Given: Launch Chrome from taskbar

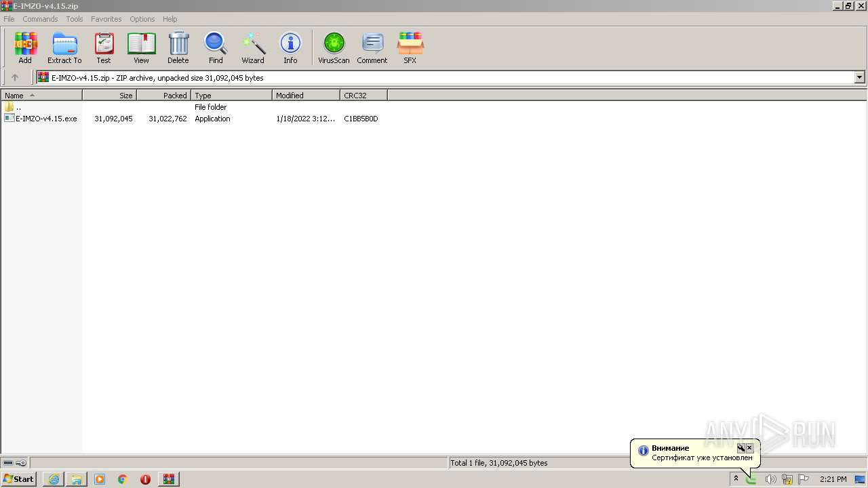Looking at the screenshot, I should point(123,479).
